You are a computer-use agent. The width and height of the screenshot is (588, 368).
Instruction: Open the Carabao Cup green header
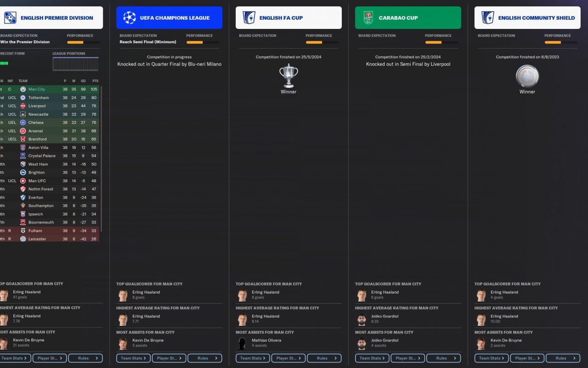click(408, 18)
